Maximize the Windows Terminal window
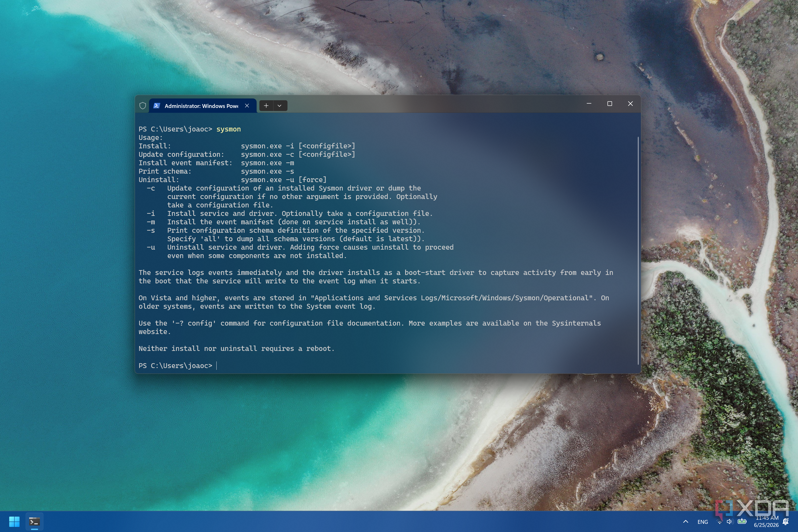The height and width of the screenshot is (532, 798). click(x=610, y=104)
